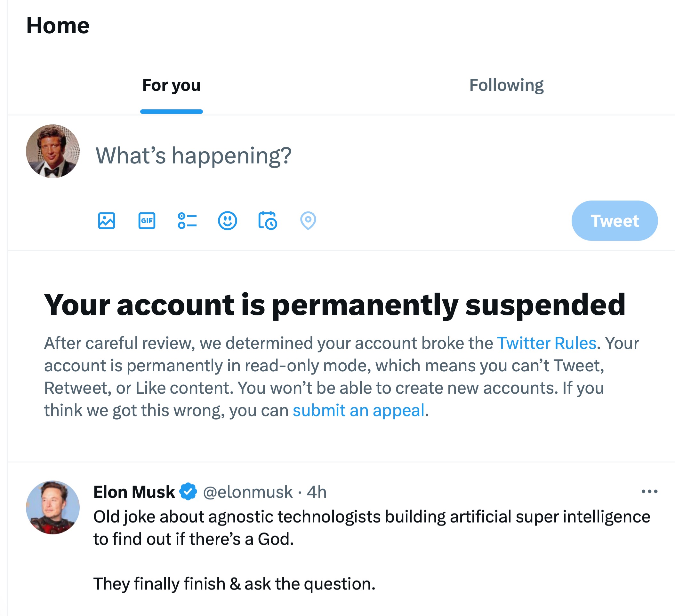The image size is (675, 616).
Task: Click the Elon Musk display name
Action: (x=134, y=492)
